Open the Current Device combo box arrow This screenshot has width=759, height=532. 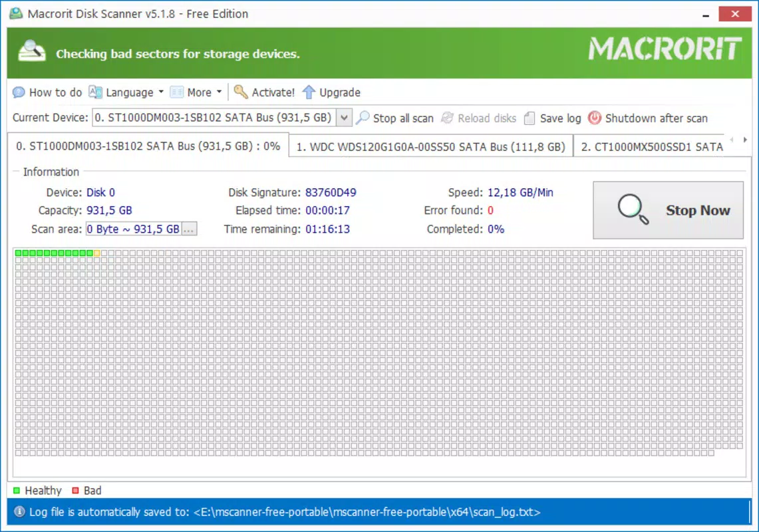point(344,118)
